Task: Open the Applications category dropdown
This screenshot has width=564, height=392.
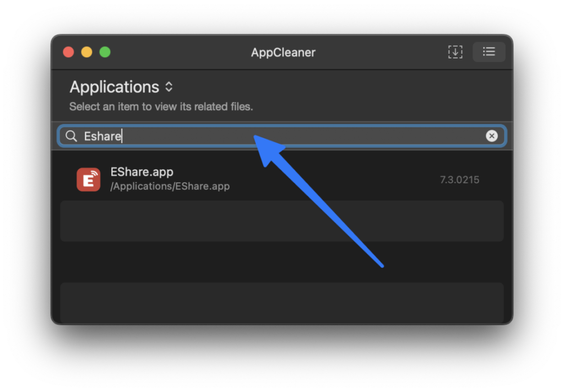Action: pos(122,87)
